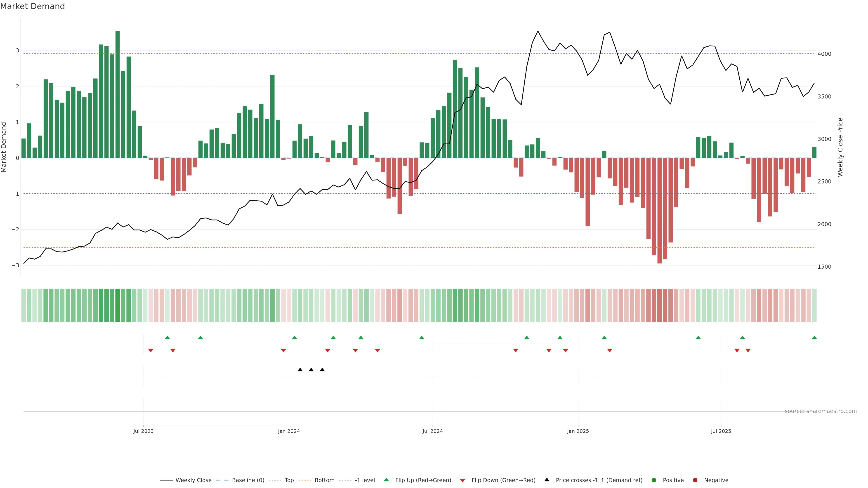Click the darkest green heatmap strip cell
The image size is (868, 488).
118,305
